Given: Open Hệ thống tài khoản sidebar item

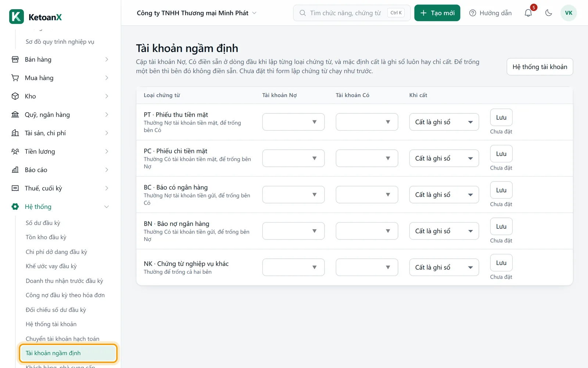Looking at the screenshot, I should tap(51, 324).
